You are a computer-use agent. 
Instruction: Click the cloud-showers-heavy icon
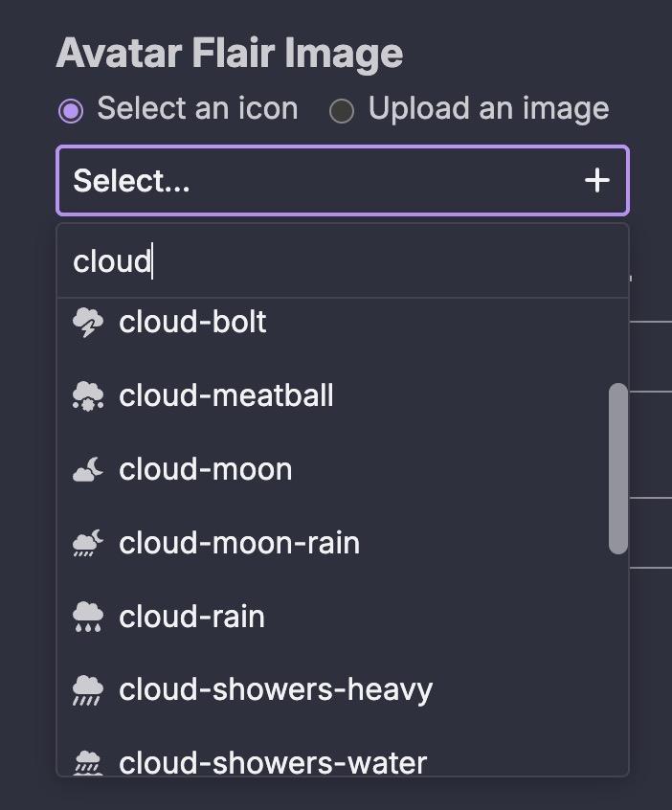coord(88,689)
